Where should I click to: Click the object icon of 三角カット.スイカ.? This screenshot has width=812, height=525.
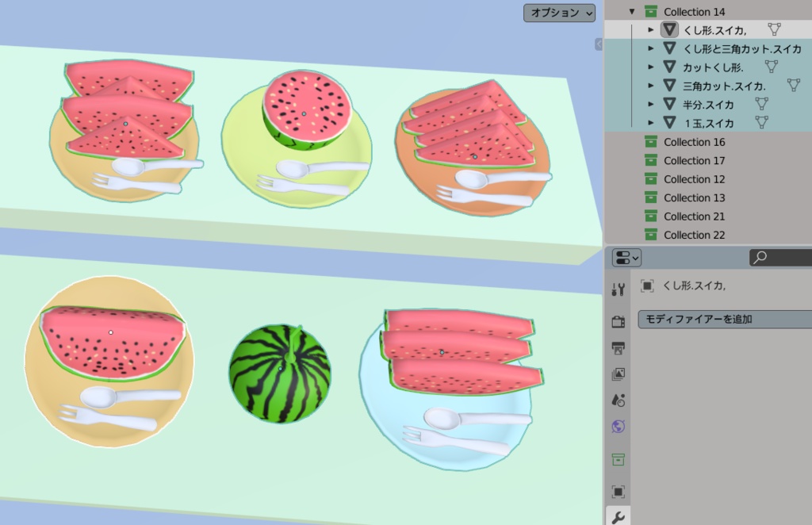669,86
